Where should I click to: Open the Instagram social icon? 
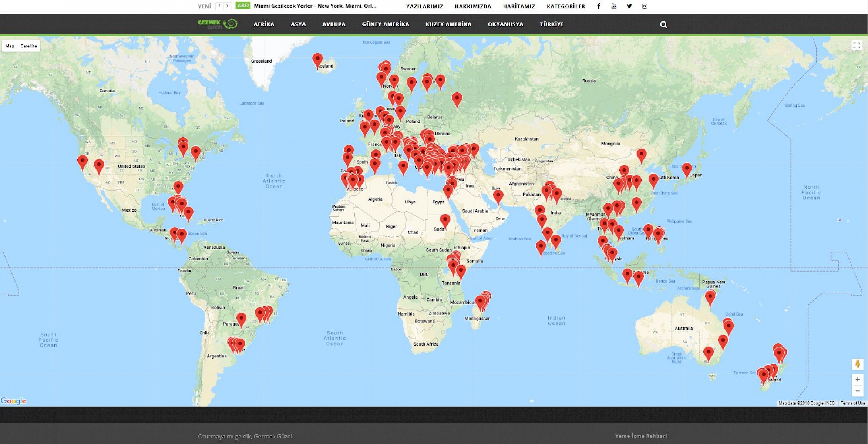pyautogui.click(x=645, y=6)
